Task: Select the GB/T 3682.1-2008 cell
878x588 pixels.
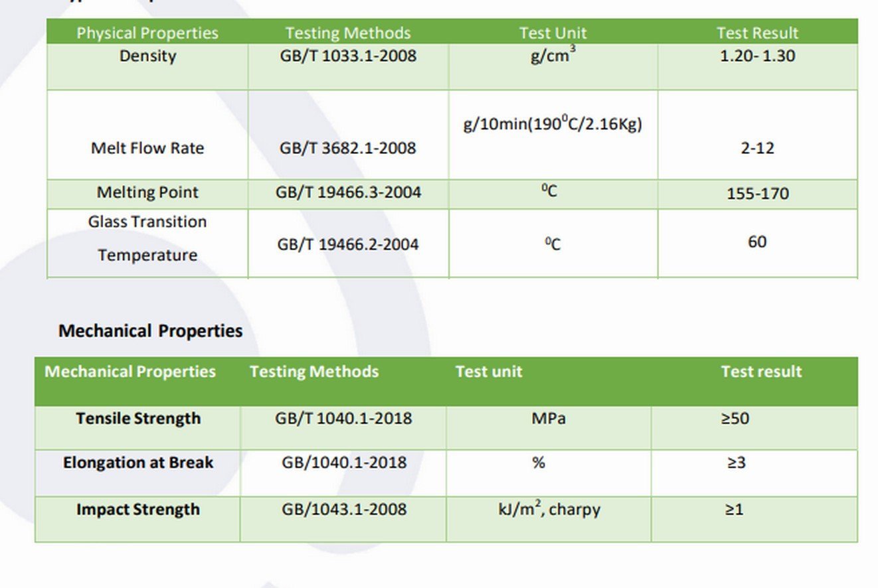Action: pos(348,148)
